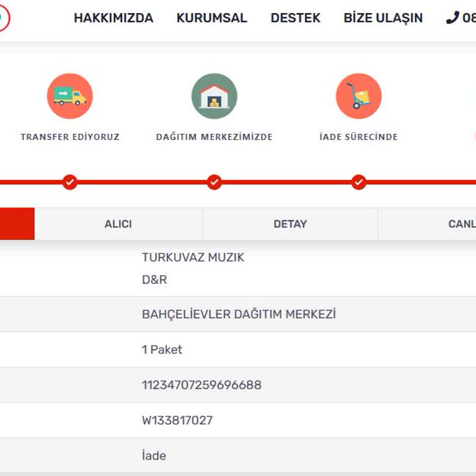This screenshot has width=476, height=476.
Task: Click the TRANSFER EDİYORUZ label
Action: click(x=70, y=137)
